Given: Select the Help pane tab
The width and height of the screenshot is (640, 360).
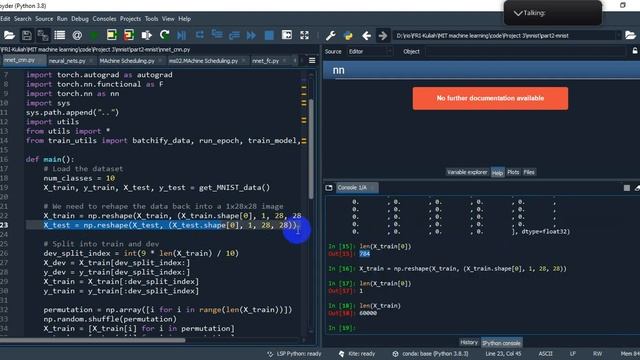Looking at the screenshot, I should coord(497,173).
